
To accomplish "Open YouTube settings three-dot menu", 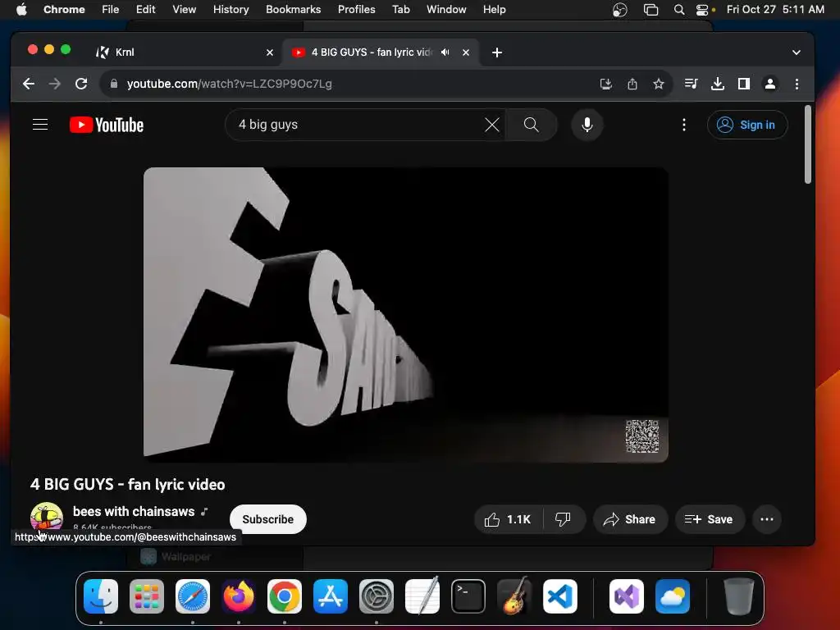I will (x=683, y=125).
